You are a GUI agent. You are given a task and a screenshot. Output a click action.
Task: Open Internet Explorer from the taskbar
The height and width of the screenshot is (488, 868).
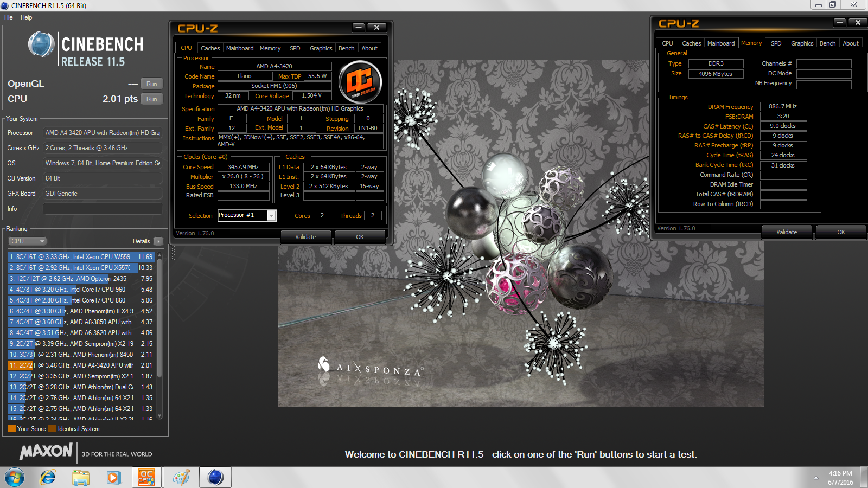click(48, 477)
